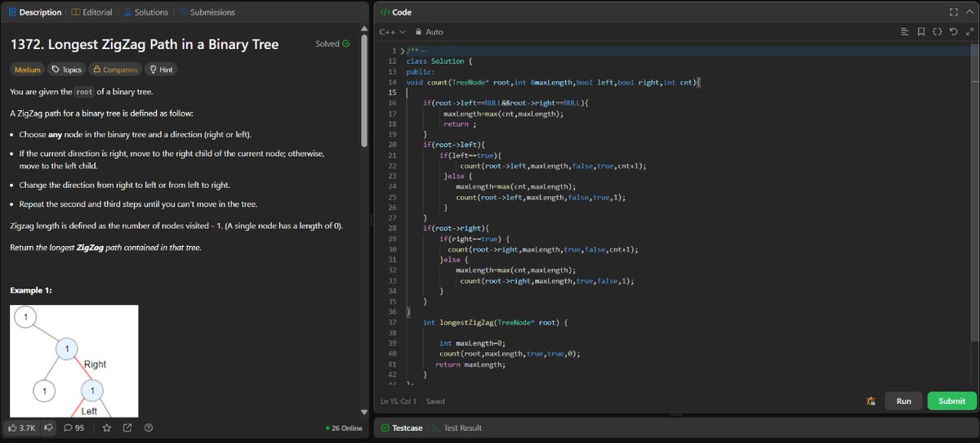Click the scroll down arrow in description panel
Image resolution: width=980 pixels, height=443 pixels.
[364, 412]
